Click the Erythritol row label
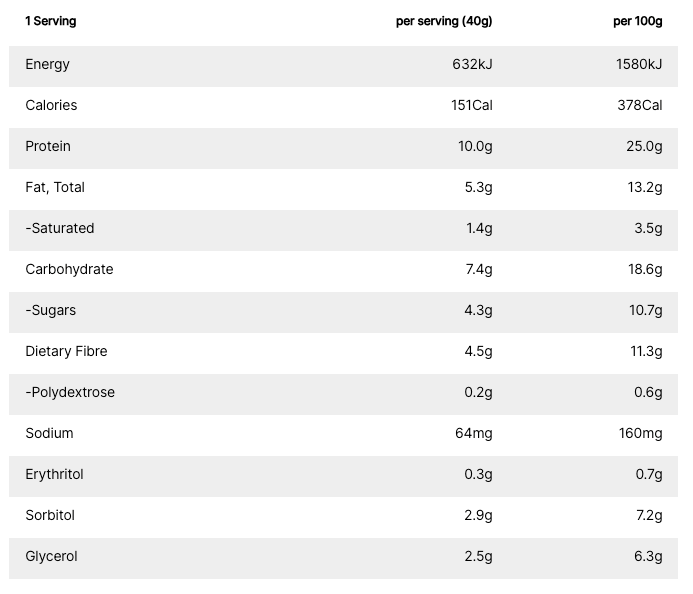 [x=54, y=474]
